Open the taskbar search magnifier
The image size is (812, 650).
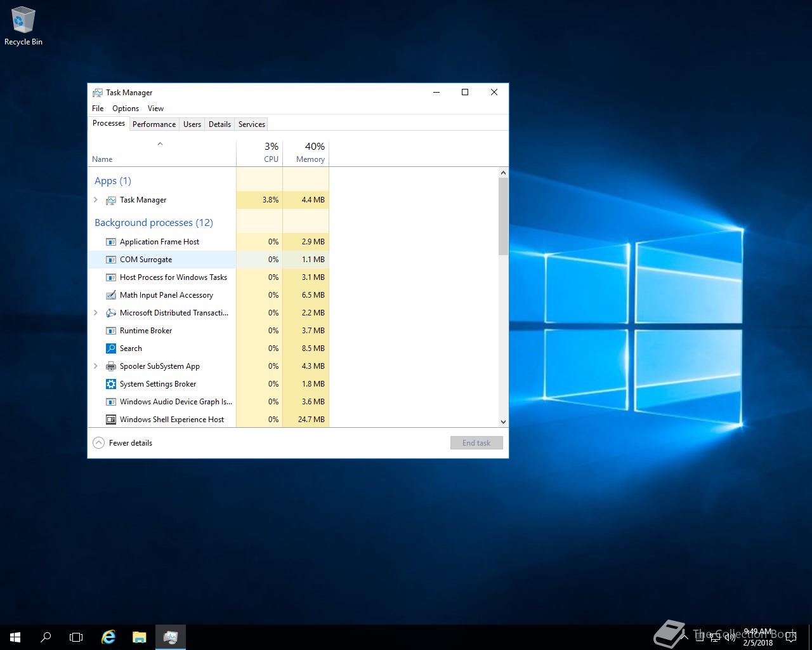[46, 637]
